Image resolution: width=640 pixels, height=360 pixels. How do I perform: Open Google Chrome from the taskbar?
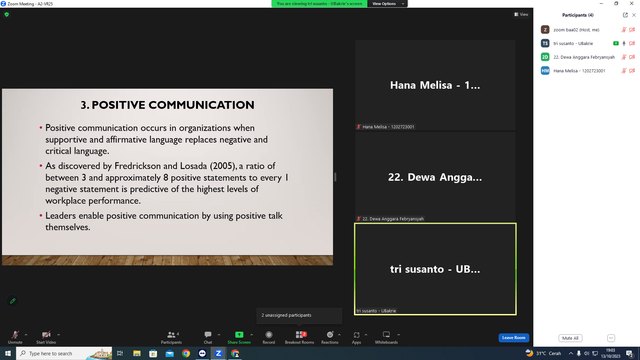[186, 353]
